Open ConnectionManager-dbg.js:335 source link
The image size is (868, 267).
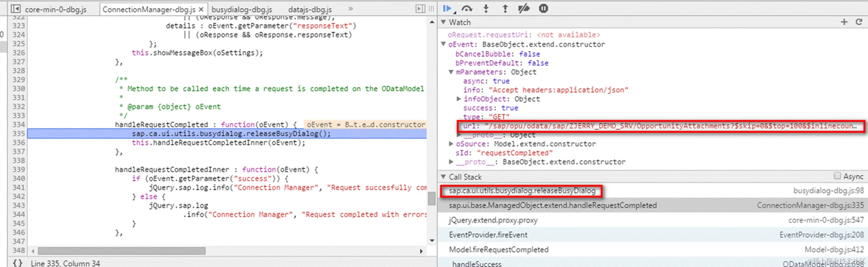[810, 205]
